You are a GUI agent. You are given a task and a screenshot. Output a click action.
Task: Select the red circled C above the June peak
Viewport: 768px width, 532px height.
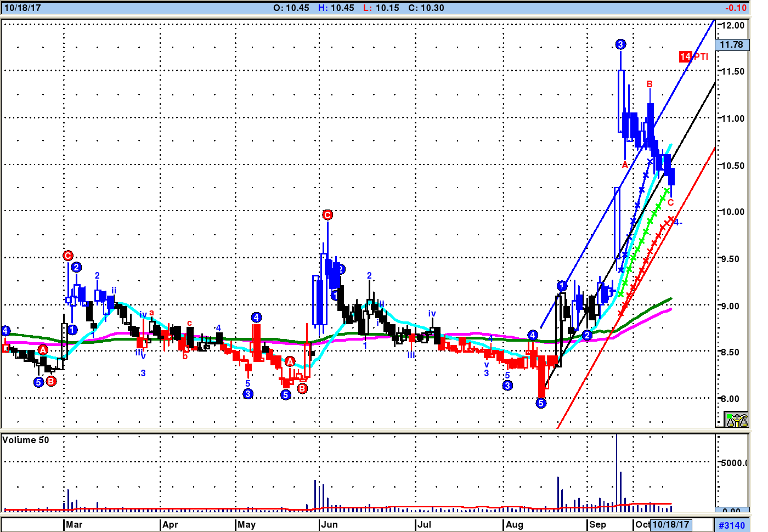327,215
